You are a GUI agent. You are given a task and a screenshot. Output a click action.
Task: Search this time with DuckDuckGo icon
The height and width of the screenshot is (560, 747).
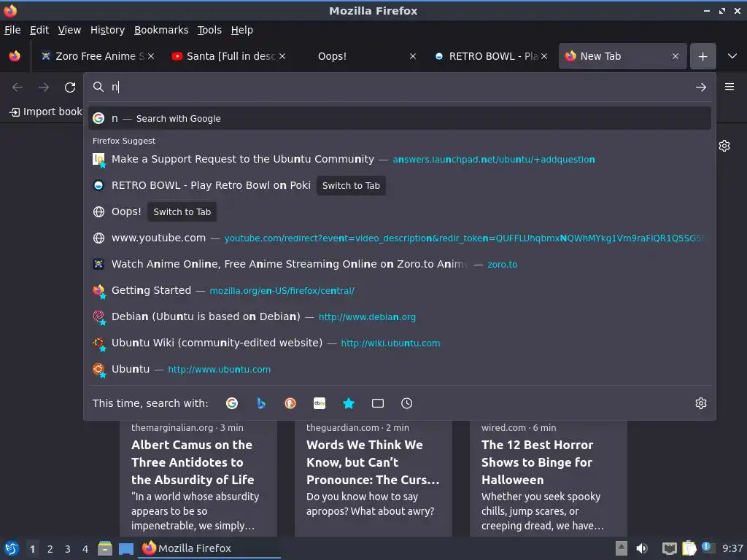(x=290, y=403)
